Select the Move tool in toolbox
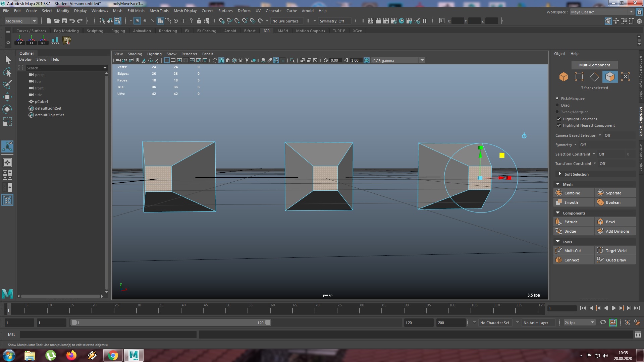644x362 pixels. (x=7, y=97)
